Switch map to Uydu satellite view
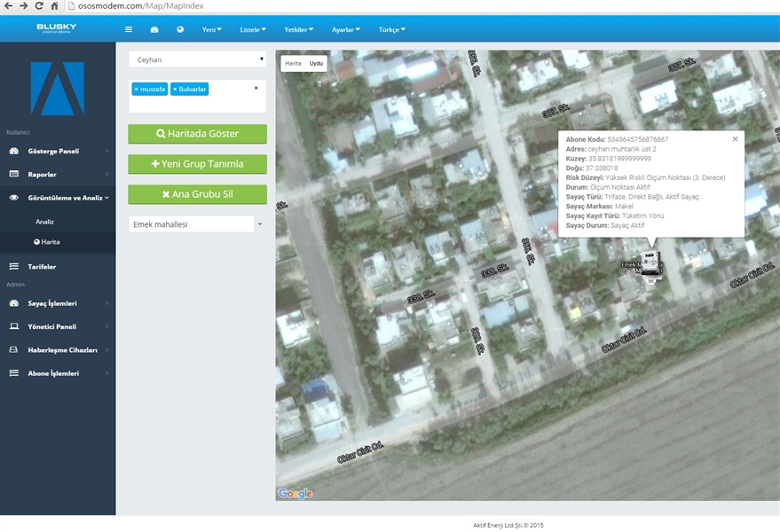 tap(316, 63)
